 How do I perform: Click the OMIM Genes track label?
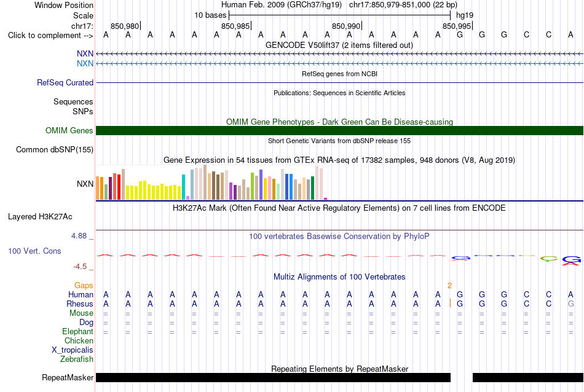pos(69,131)
